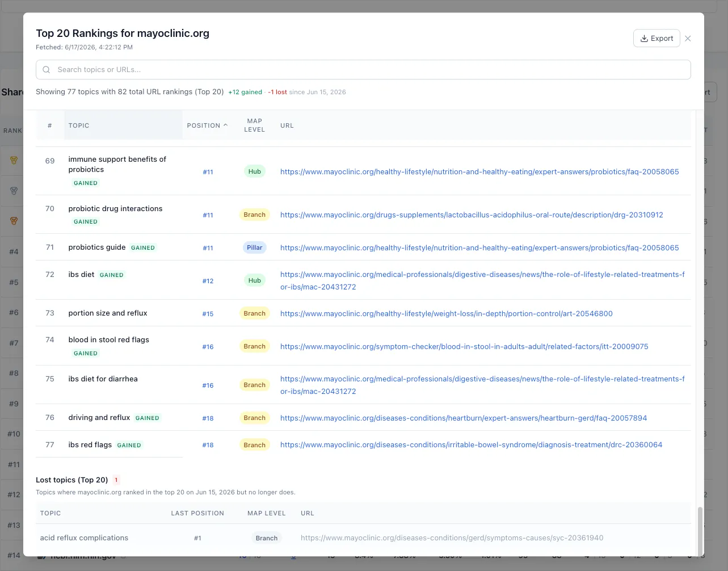Click position #18 for driving and reflux
Screen dimensions: 728x571
pyautogui.click(x=208, y=418)
